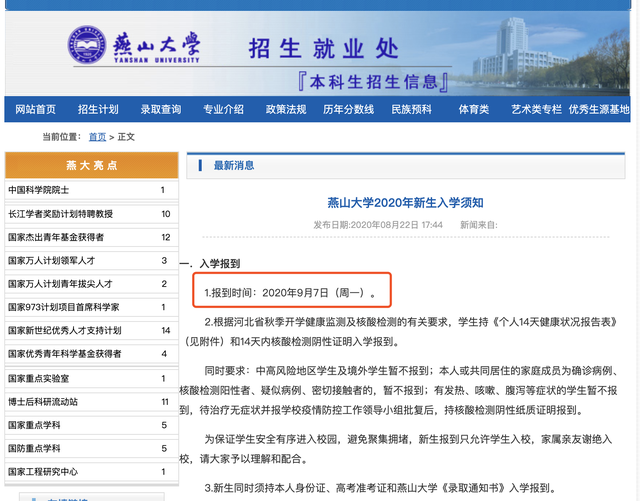Open 国家万人计划青年拔尖人才 sidebar row

click(92, 283)
